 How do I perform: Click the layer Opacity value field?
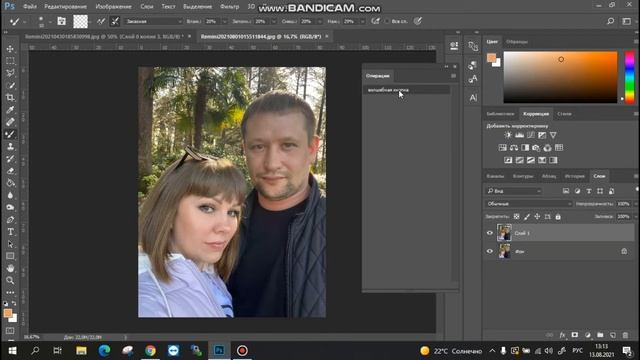pyautogui.click(x=623, y=204)
